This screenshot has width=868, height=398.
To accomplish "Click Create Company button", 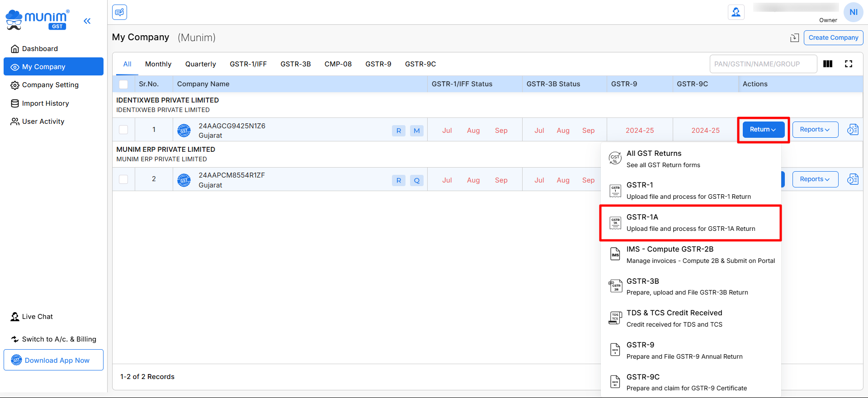I will 833,37.
